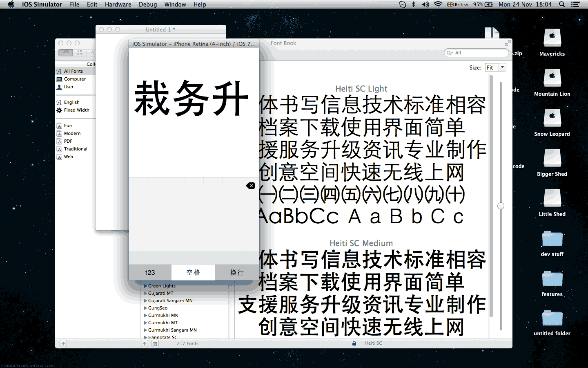Open the Mavericks drive on the desktop

pos(552,38)
